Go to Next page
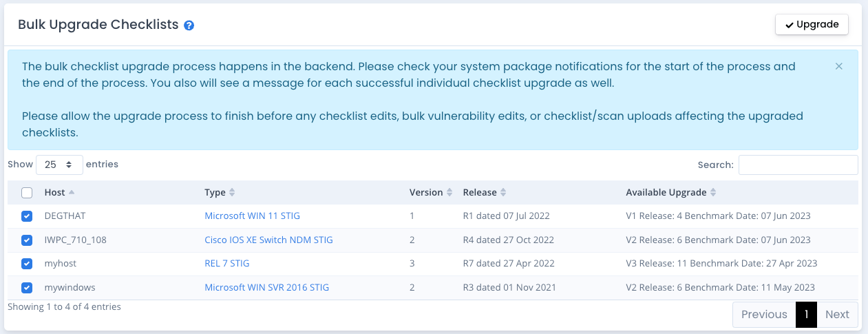868x334 pixels. coord(837,314)
